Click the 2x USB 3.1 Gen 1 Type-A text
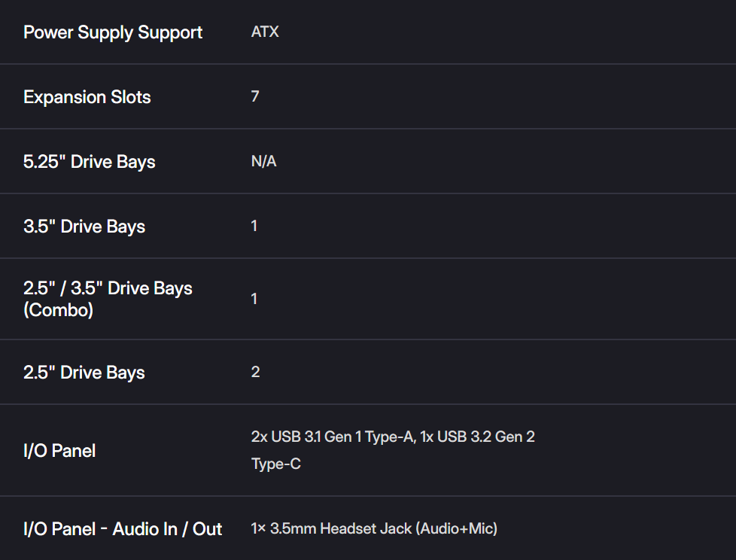The height and width of the screenshot is (560, 736). (x=332, y=437)
